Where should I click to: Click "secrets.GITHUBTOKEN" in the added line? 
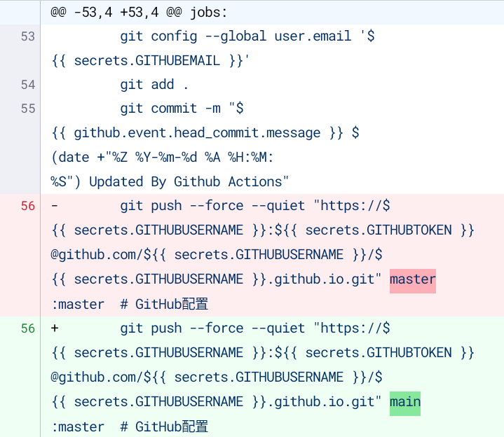click(379, 353)
